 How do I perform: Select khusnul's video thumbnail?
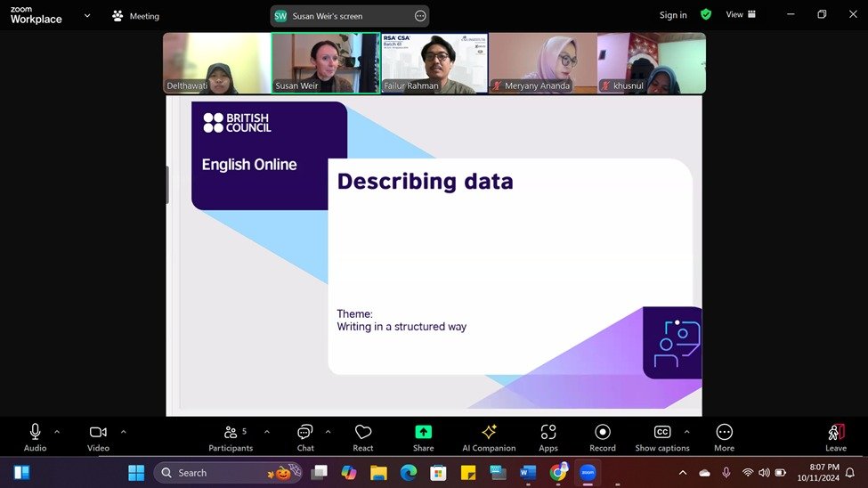652,63
